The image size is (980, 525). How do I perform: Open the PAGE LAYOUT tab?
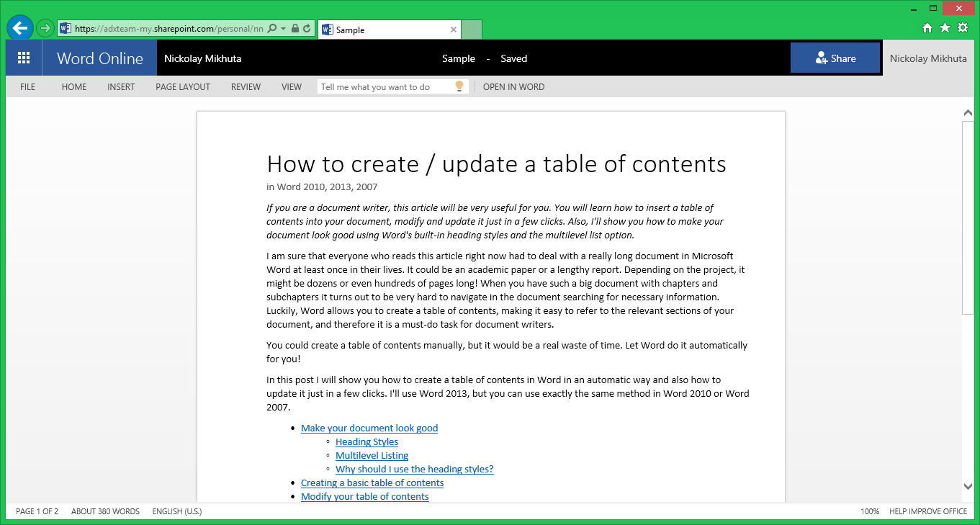point(183,86)
